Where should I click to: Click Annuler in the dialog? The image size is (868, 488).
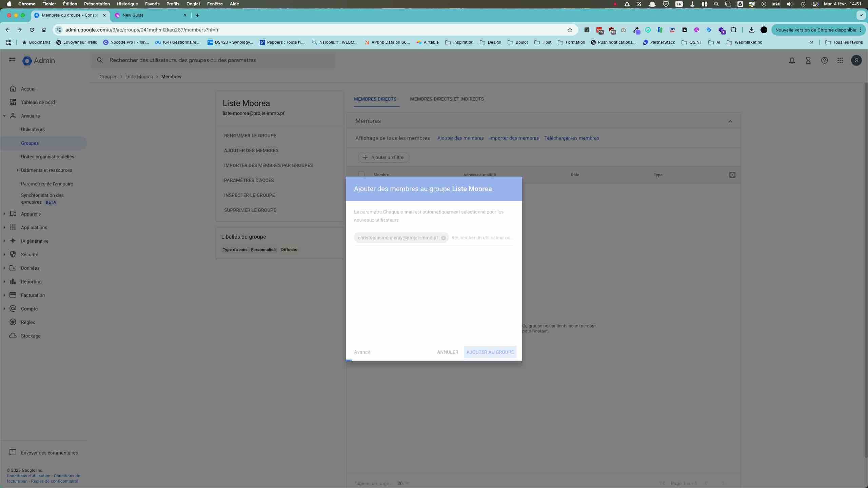[447, 352]
